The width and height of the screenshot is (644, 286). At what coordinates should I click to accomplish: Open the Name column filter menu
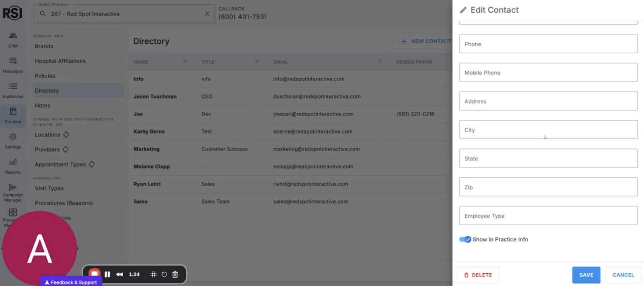(185, 62)
